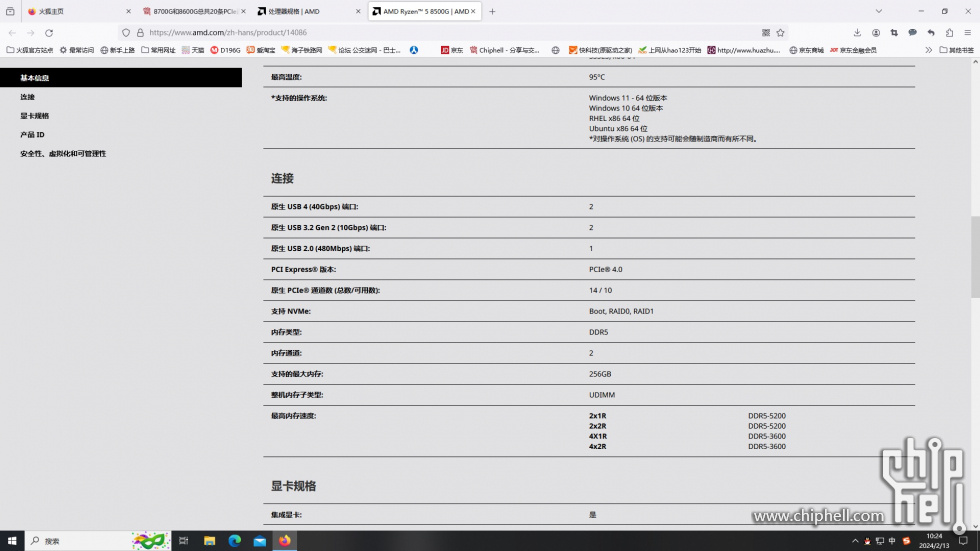Image resolution: width=980 pixels, height=551 pixels.
Task: Close the 处理器规格 | AMD tab
Action: click(358, 11)
